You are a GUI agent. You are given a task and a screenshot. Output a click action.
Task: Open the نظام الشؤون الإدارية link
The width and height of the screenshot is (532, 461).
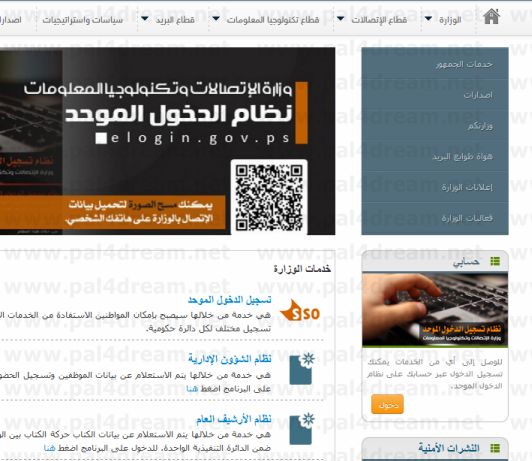coord(230,359)
